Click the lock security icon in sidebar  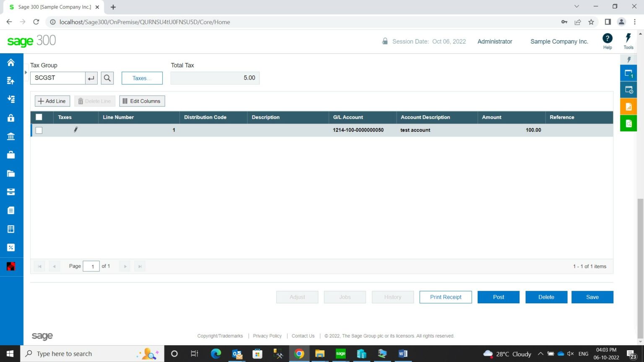[x=11, y=118]
